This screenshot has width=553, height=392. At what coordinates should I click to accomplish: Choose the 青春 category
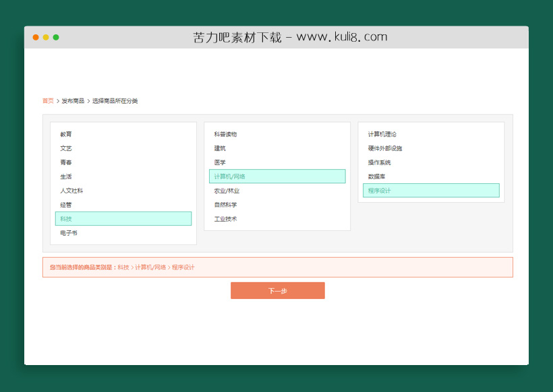(65, 162)
